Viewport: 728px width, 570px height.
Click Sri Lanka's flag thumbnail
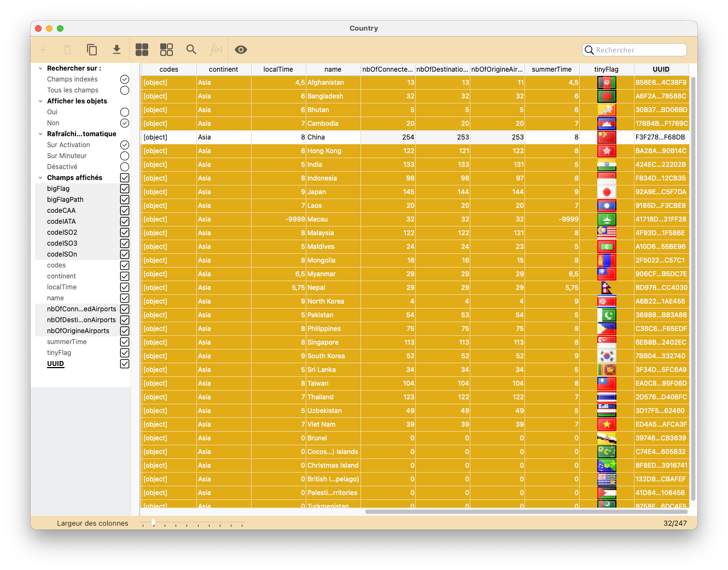(607, 370)
